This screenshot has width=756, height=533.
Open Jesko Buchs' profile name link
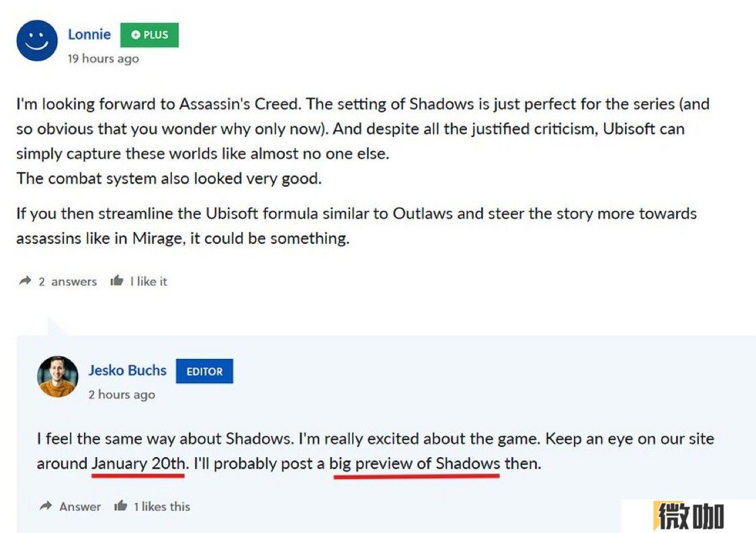click(x=127, y=370)
